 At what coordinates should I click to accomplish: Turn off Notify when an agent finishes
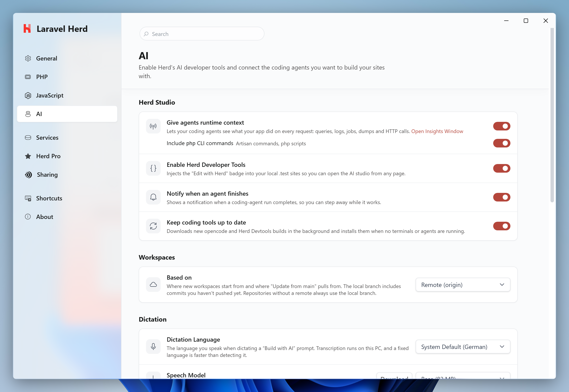502,197
